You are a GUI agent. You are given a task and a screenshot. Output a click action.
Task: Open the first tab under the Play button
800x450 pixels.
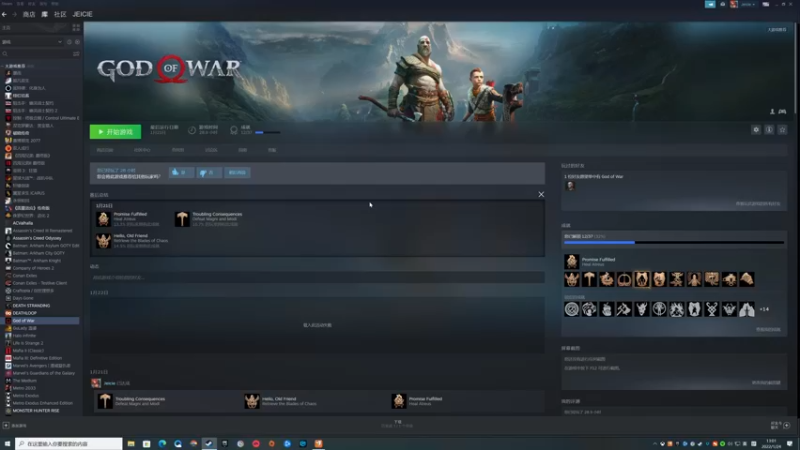coord(105,150)
